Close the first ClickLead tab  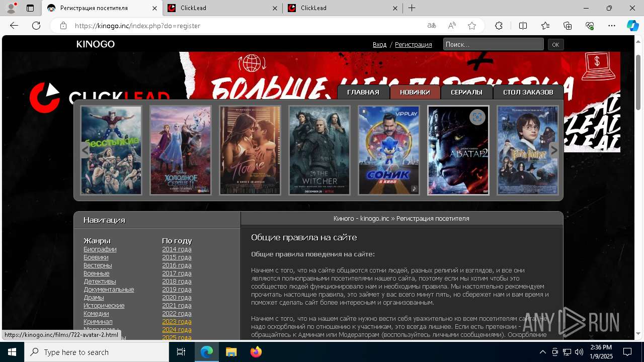coord(275,8)
